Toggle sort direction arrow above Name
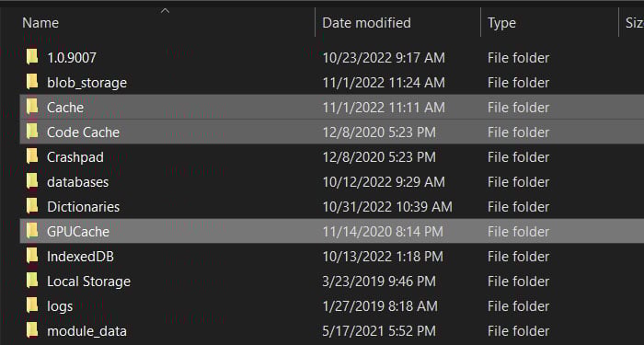Screen dimensions: 644x345 (165, 11)
